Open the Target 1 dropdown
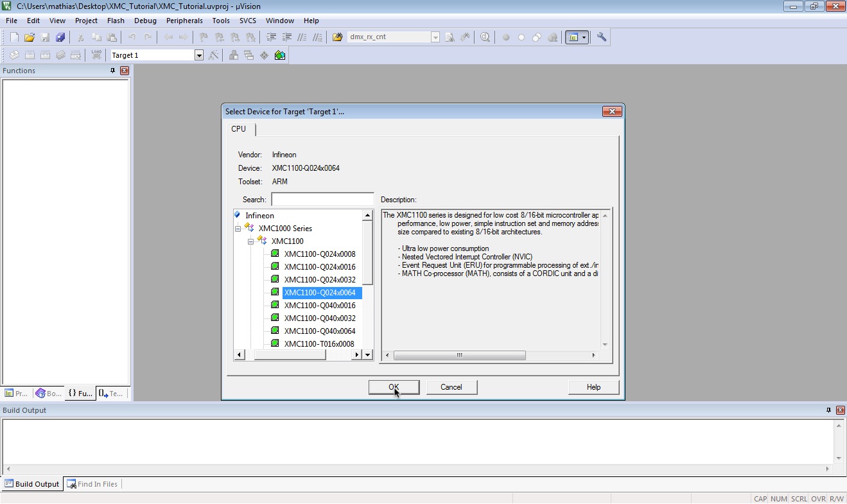Viewport: 847px width, 504px height. pyautogui.click(x=199, y=55)
